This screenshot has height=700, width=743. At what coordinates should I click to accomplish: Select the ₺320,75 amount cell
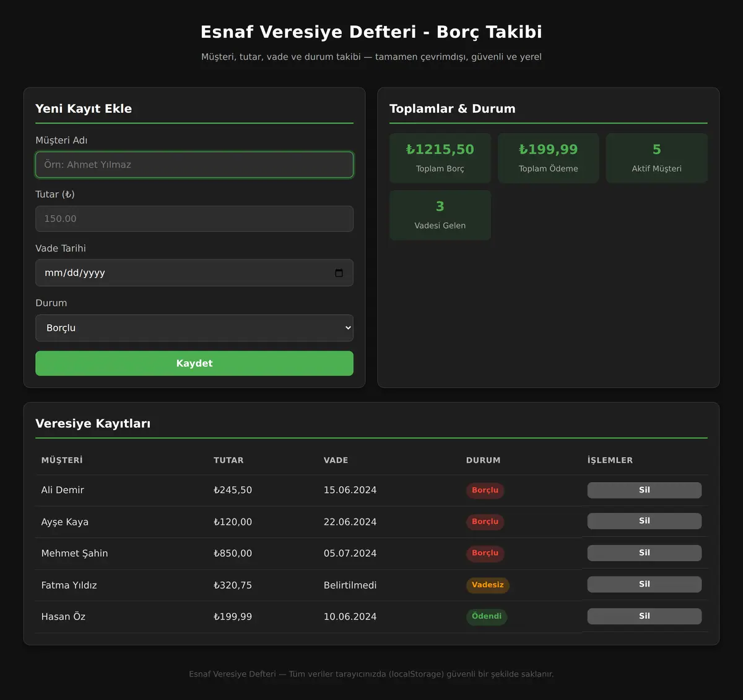[233, 585]
